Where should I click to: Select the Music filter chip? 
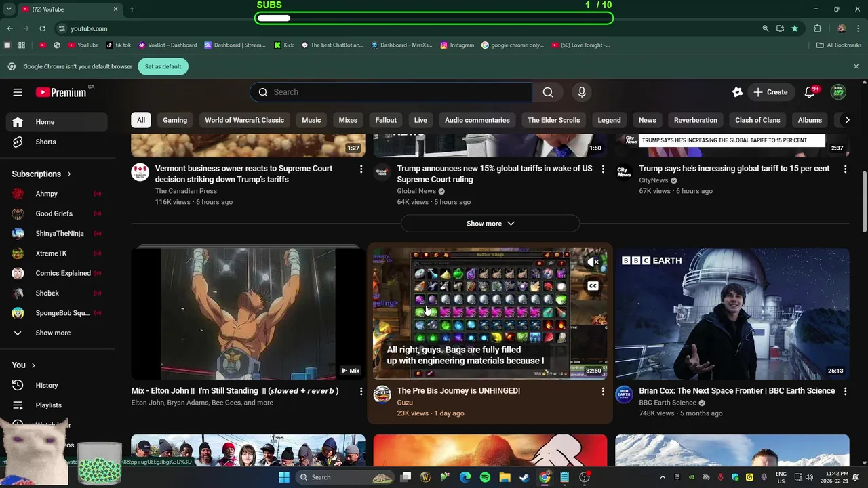[311, 120]
